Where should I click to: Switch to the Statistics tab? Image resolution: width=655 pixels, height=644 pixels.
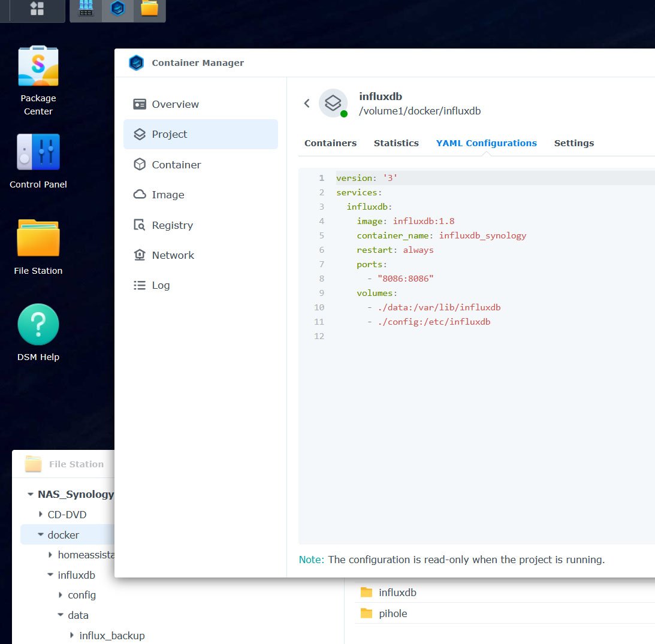point(396,143)
